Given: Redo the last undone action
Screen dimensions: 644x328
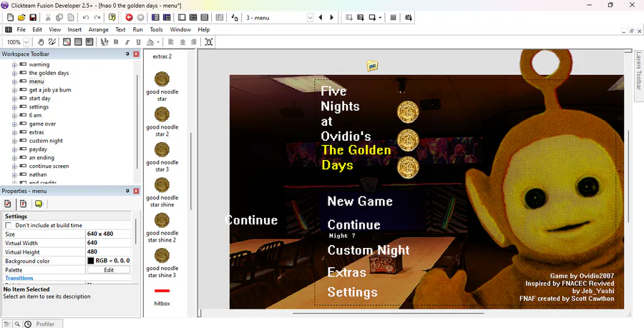Looking at the screenshot, I should click(97, 18).
